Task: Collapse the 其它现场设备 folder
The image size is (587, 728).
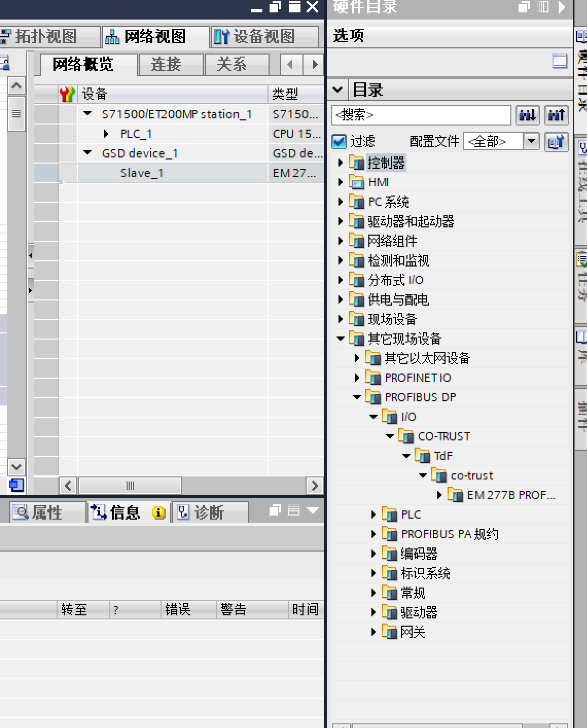Action: 340,339
